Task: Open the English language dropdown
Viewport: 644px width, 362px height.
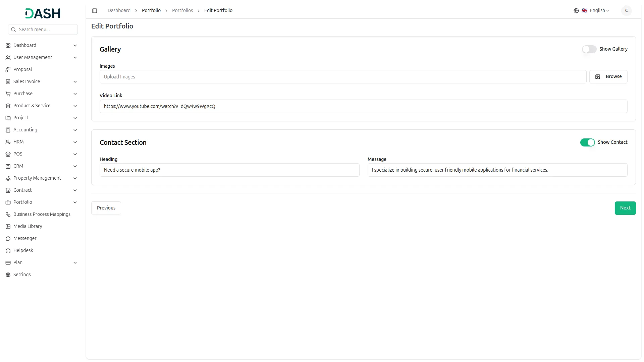Action: 599,11
